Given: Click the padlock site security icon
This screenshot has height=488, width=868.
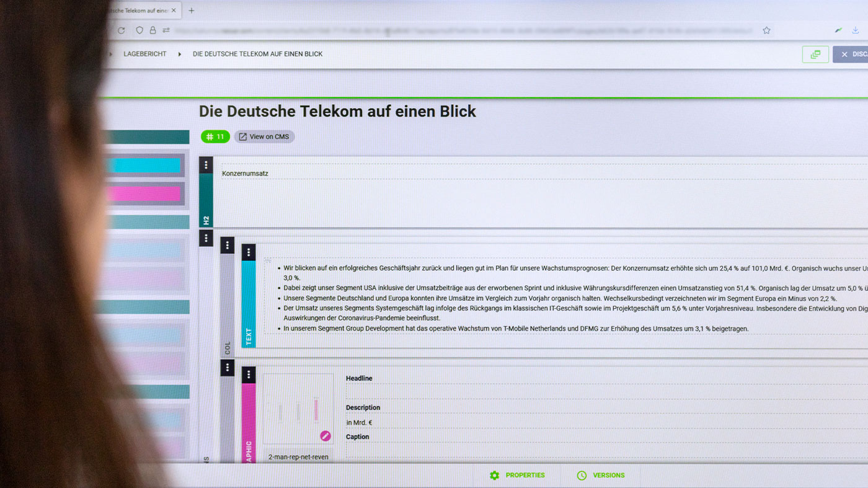Looking at the screenshot, I should point(153,30).
